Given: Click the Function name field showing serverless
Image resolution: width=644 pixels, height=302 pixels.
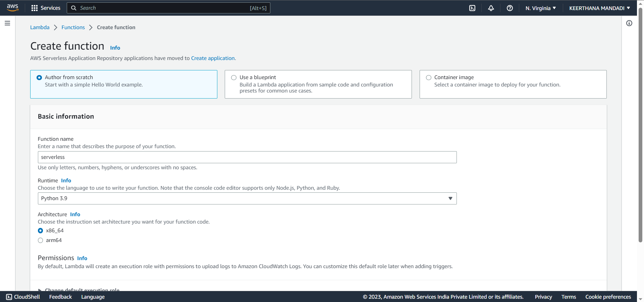Looking at the screenshot, I should coord(247,157).
